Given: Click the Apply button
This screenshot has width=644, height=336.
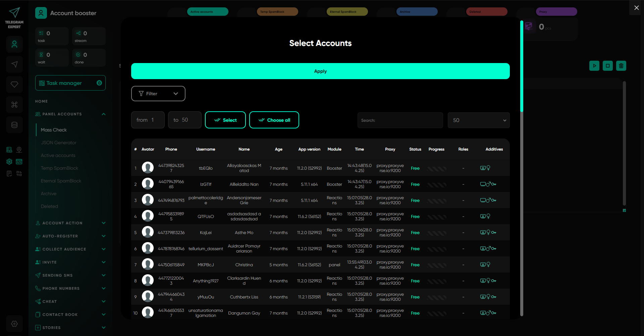Looking at the screenshot, I should (320, 71).
